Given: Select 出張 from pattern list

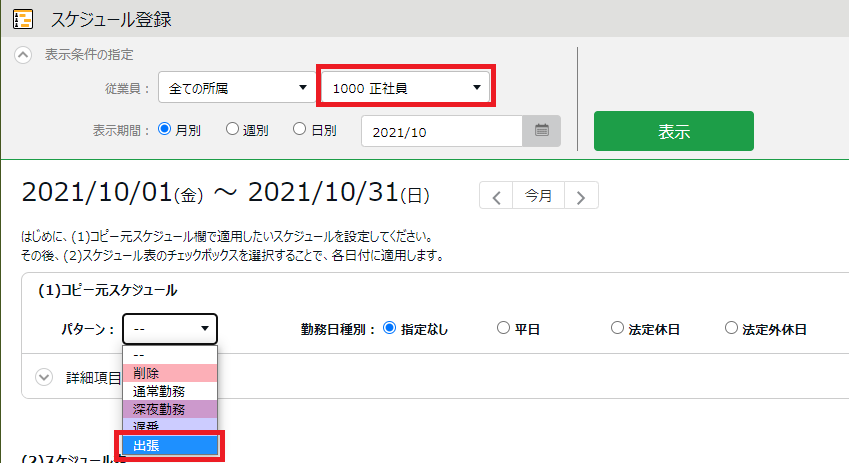Looking at the screenshot, I should click(170, 446).
